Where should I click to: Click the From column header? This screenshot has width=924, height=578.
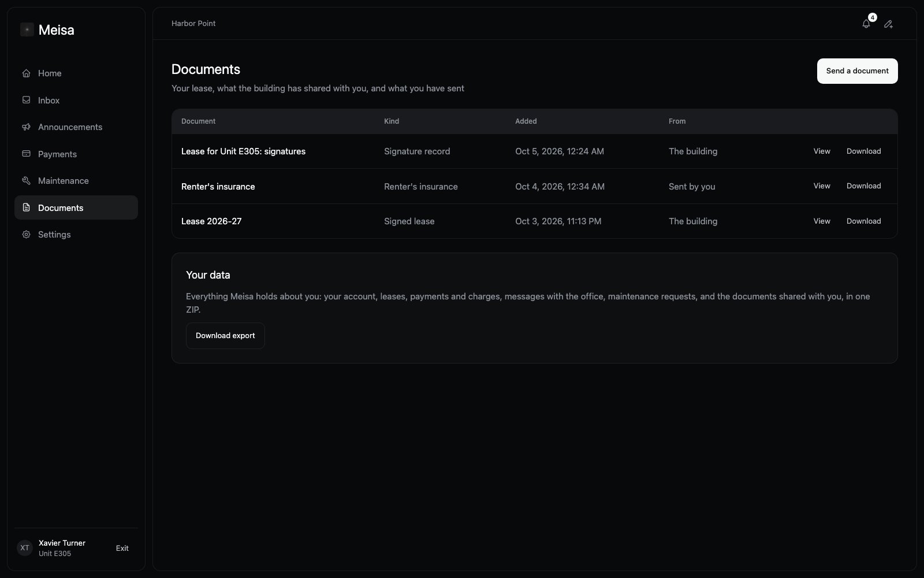coord(677,121)
